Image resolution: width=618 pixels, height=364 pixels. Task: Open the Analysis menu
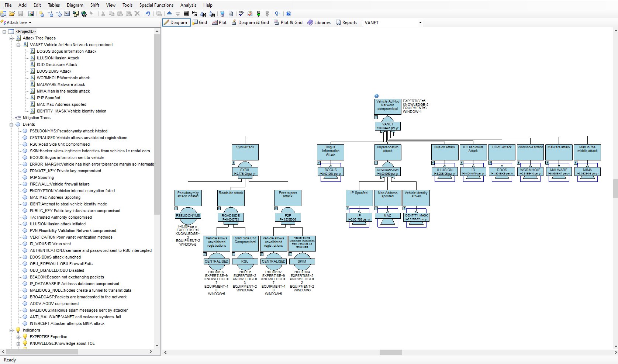[x=188, y=5]
